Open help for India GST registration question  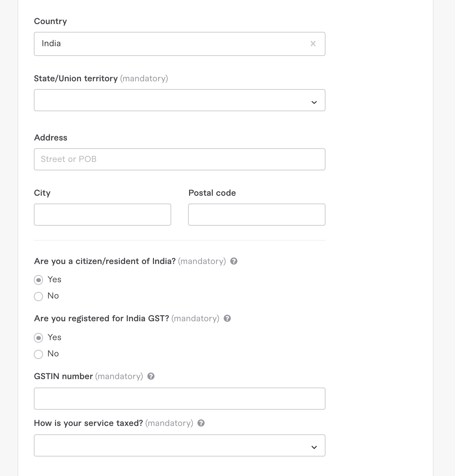click(227, 318)
